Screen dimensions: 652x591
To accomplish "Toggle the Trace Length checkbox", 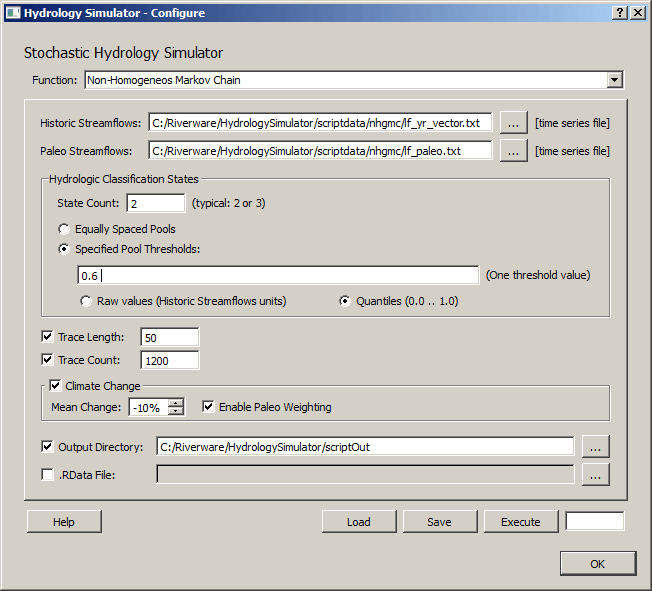I will (47, 336).
